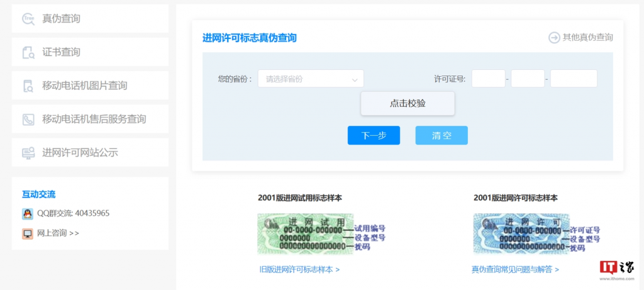Open the 网上咨询 >> link
Image resolution: width=644 pixels, height=290 pixels.
[58, 233]
